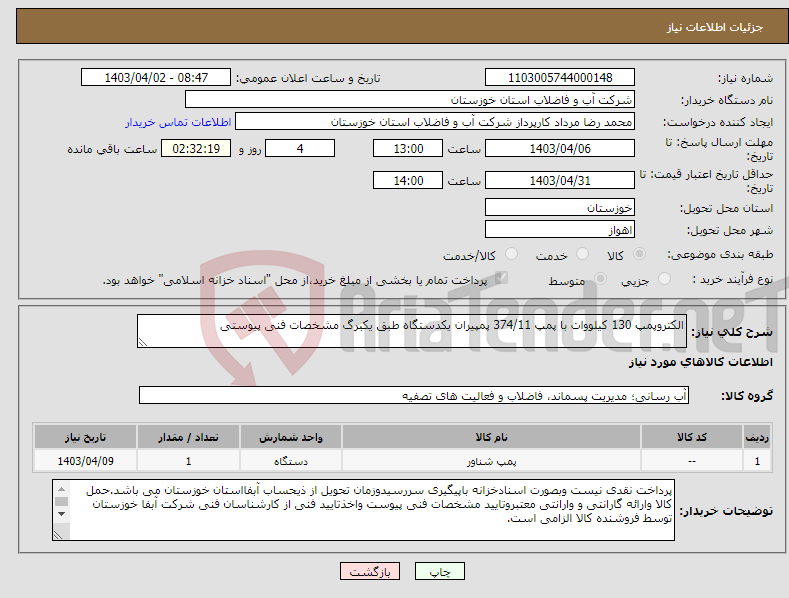Click the resize handle of buyer notes box
The image size is (789, 598).
tap(58, 535)
